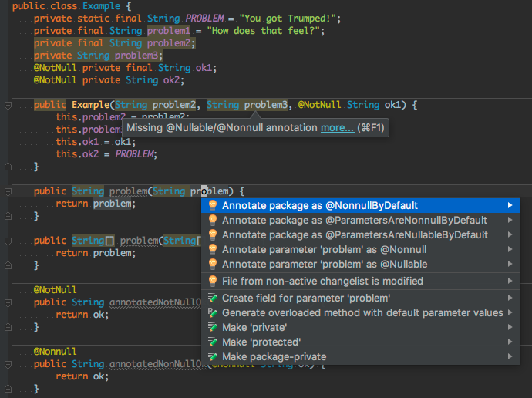Screen dimensions: 532x398
Task: Click the constant 'PROBLEM' in field declaration
Action: pos(204,19)
